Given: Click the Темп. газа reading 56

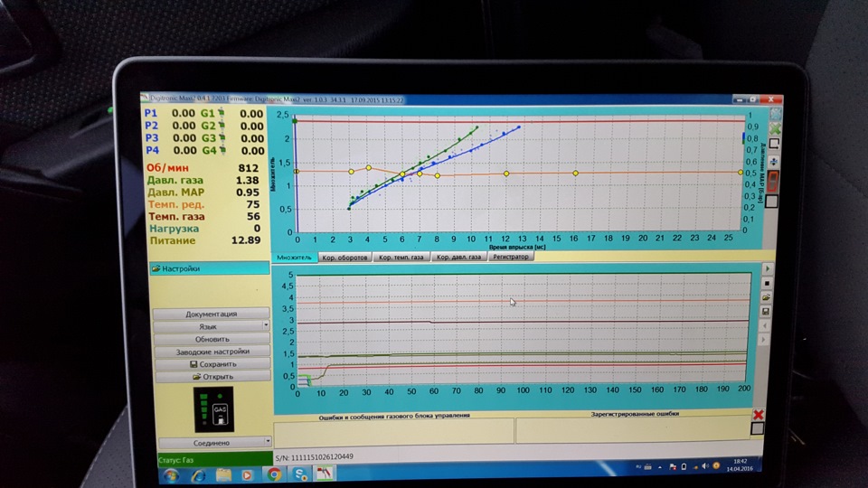Looking at the screenshot, I should [x=253, y=216].
